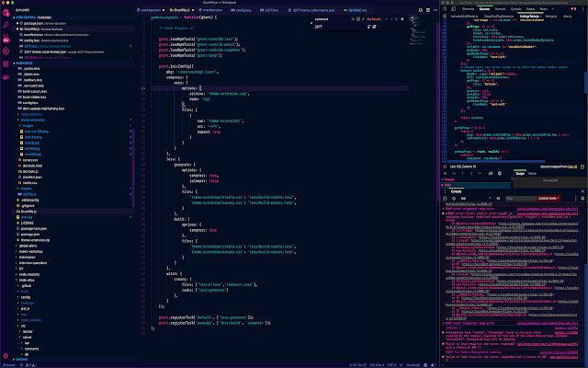Open build-canary.less in the Explorer

coord(35,91)
